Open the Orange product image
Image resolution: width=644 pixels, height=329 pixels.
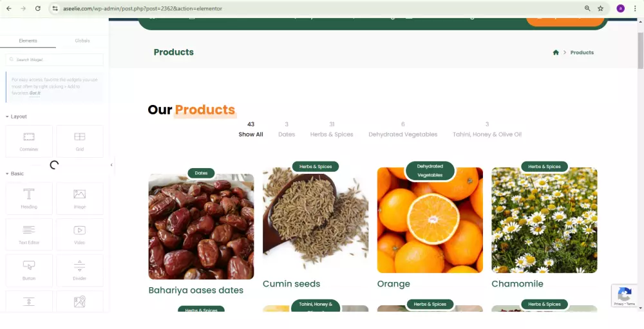[x=430, y=220]
